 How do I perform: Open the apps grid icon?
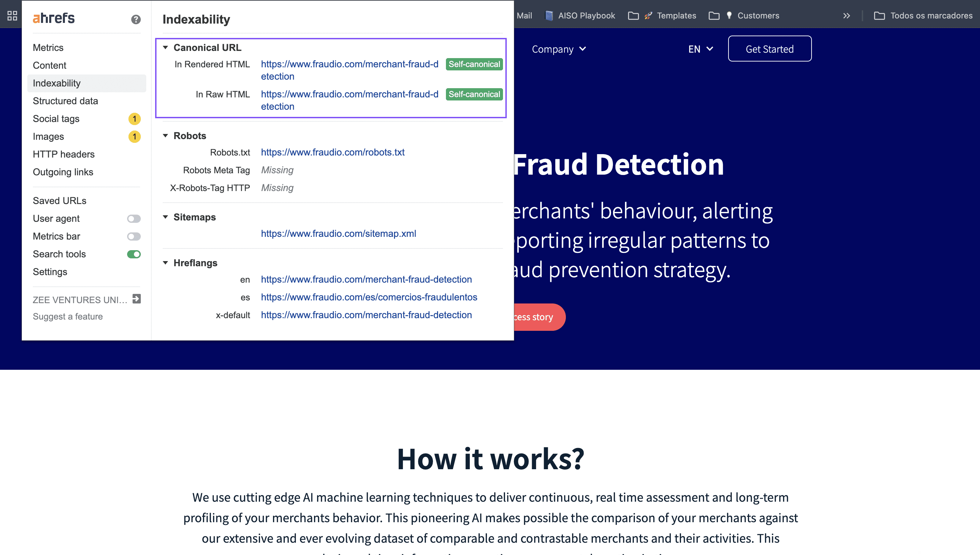pyautogui.click(x=12, y=16)
